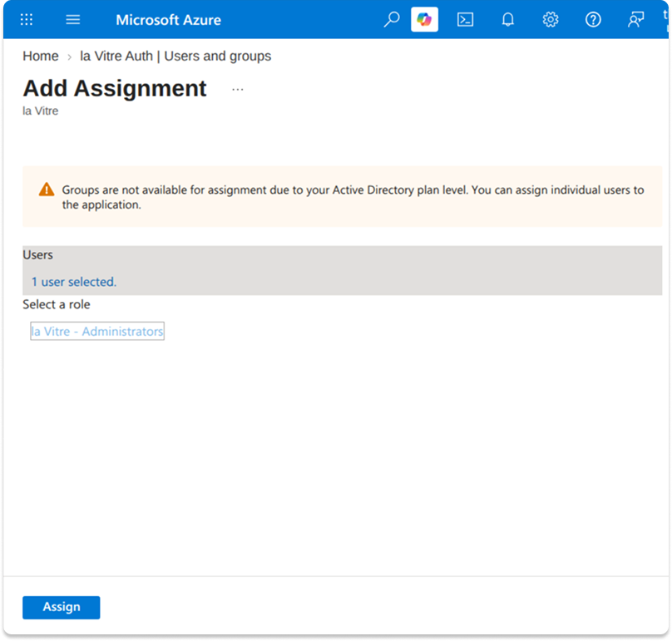
Task: Launch Cloud Shell terminal icon
Action: click(x=466, y=20)
